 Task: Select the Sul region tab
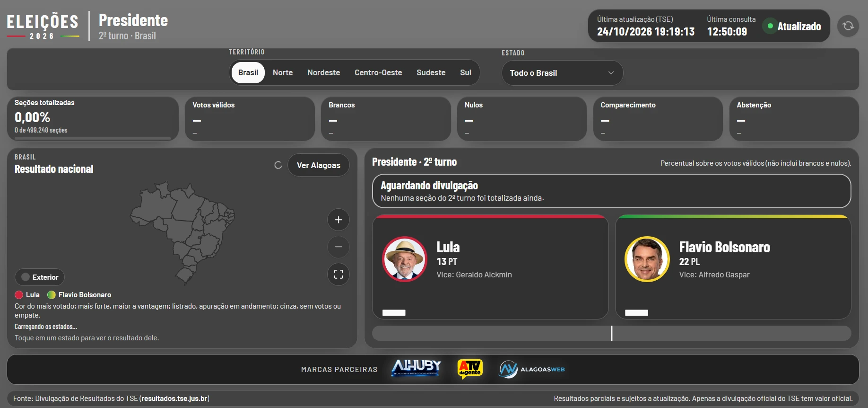pyautogui.click(x=466, y=73)
